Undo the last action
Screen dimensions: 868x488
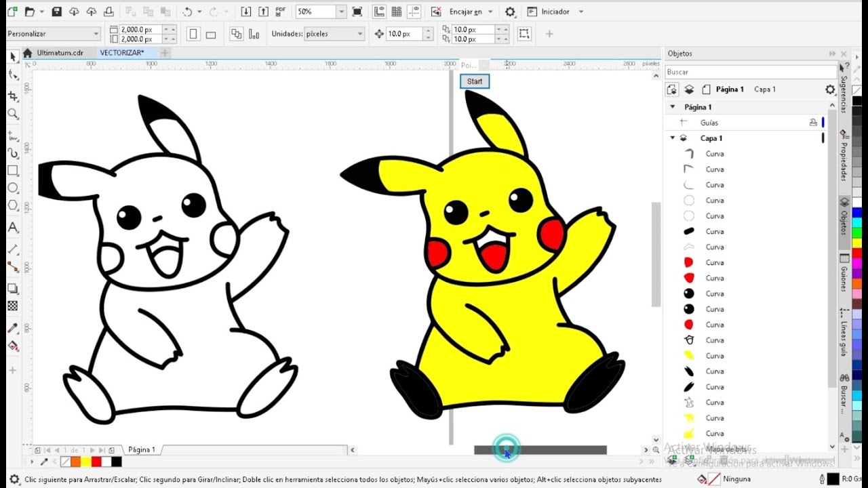[187, 12]
